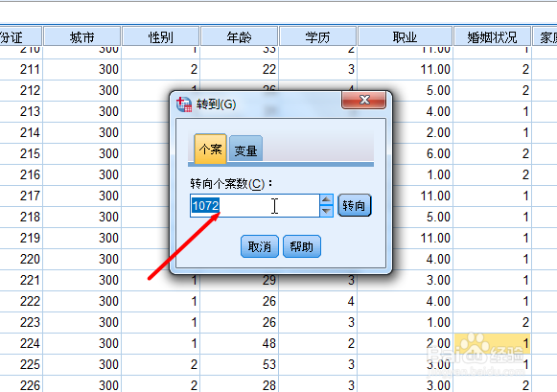This screenshot has height=392, width=557.
Task: Switch to the 个案 tab
Action: [210, 149]
